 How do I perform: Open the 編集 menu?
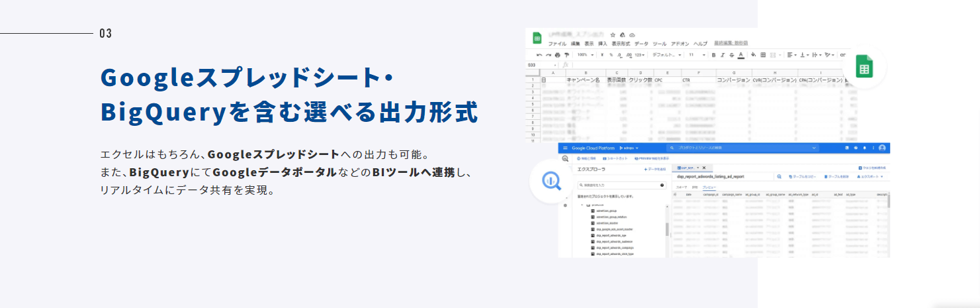tap(575, 44)
